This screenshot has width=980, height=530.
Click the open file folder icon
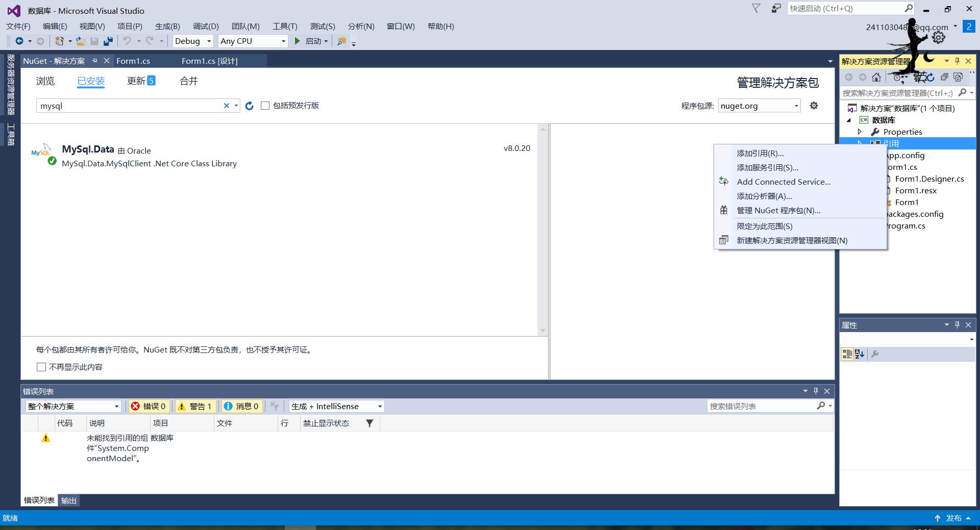[x=80, y=41]
